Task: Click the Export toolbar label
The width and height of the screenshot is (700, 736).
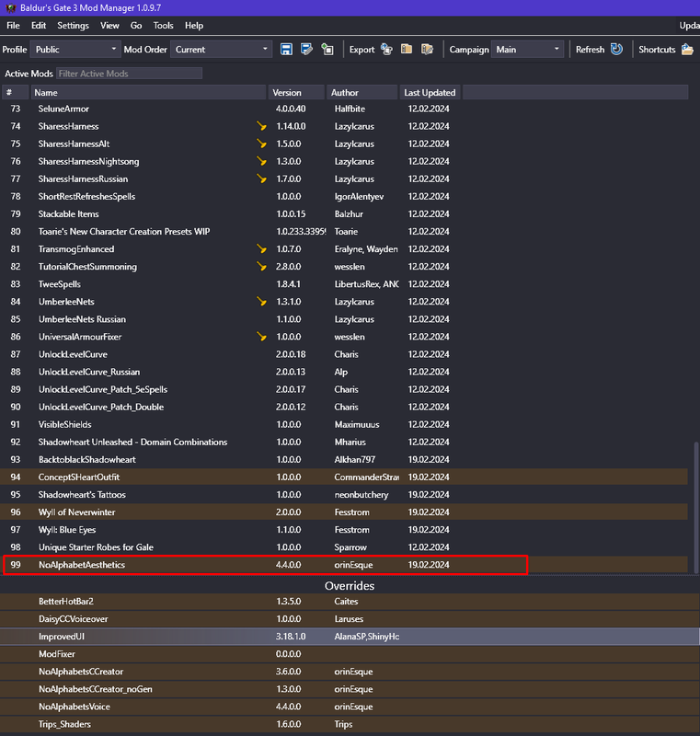Action: [361, 50]
